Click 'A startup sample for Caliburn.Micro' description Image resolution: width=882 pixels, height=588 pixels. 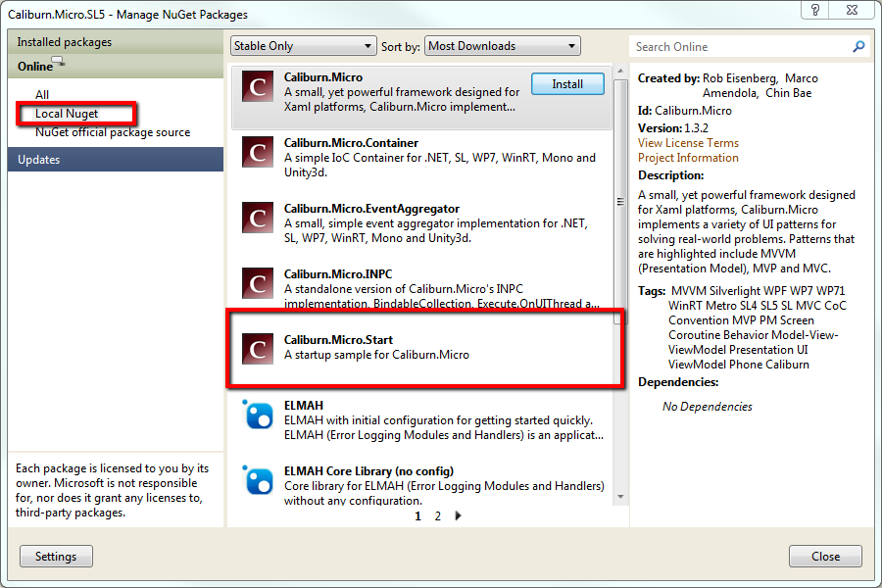[x=376, y=355]
